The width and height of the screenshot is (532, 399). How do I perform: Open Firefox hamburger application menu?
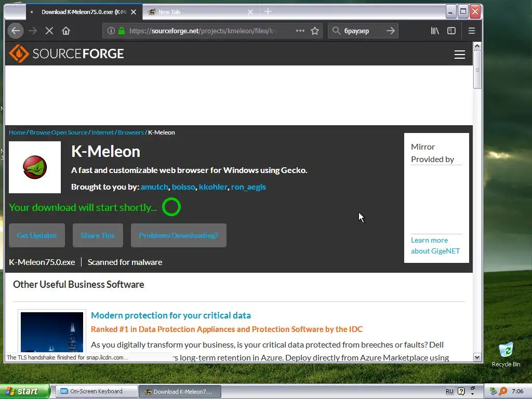(472, 31)
